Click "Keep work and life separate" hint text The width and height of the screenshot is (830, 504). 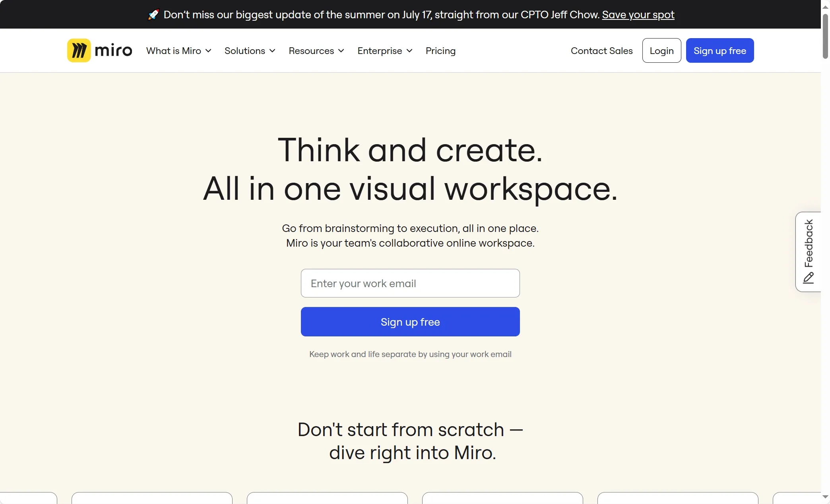click(410, 354)
